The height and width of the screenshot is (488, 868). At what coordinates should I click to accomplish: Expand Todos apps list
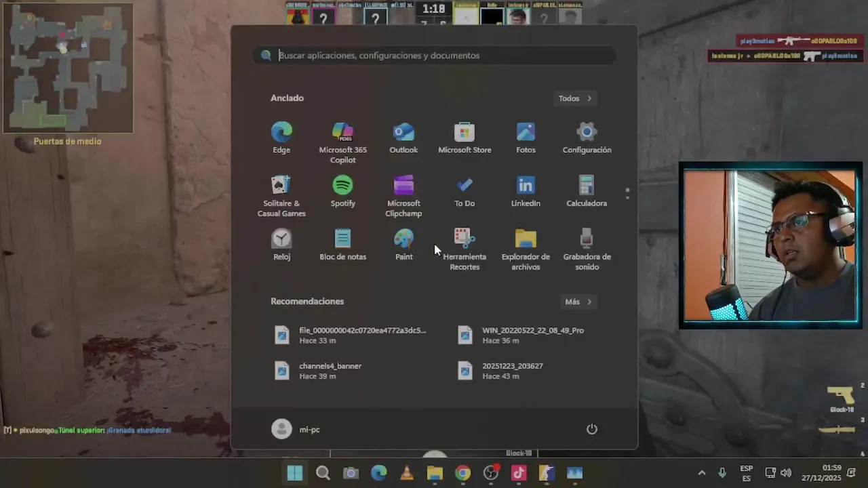click(x=575, y=98)
